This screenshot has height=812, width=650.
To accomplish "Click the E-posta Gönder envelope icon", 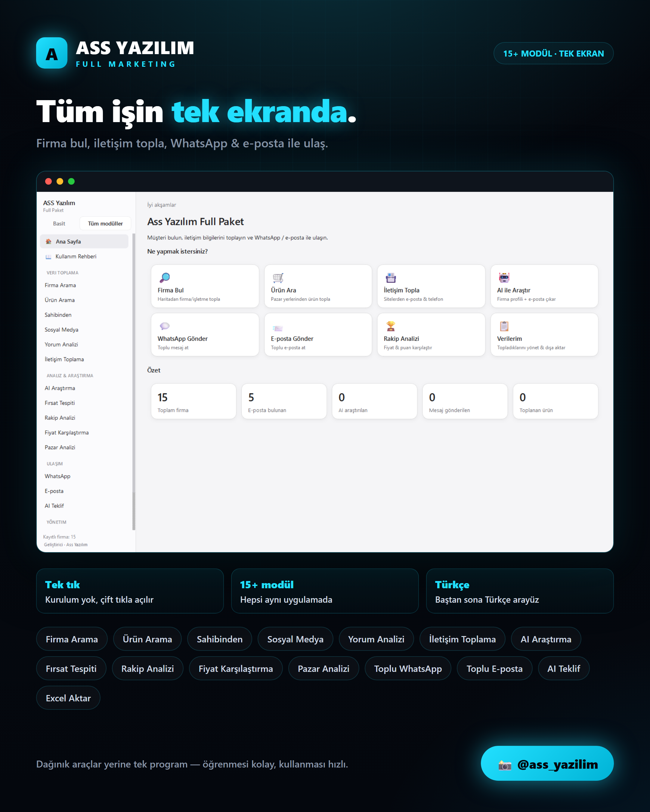I will pyautogui.click(x=278, y=328).
